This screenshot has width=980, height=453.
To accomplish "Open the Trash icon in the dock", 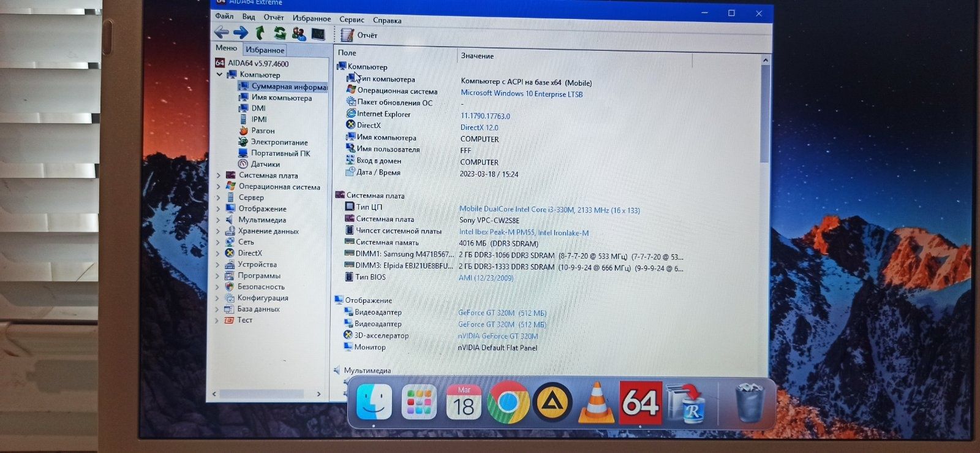I will 750,402.
